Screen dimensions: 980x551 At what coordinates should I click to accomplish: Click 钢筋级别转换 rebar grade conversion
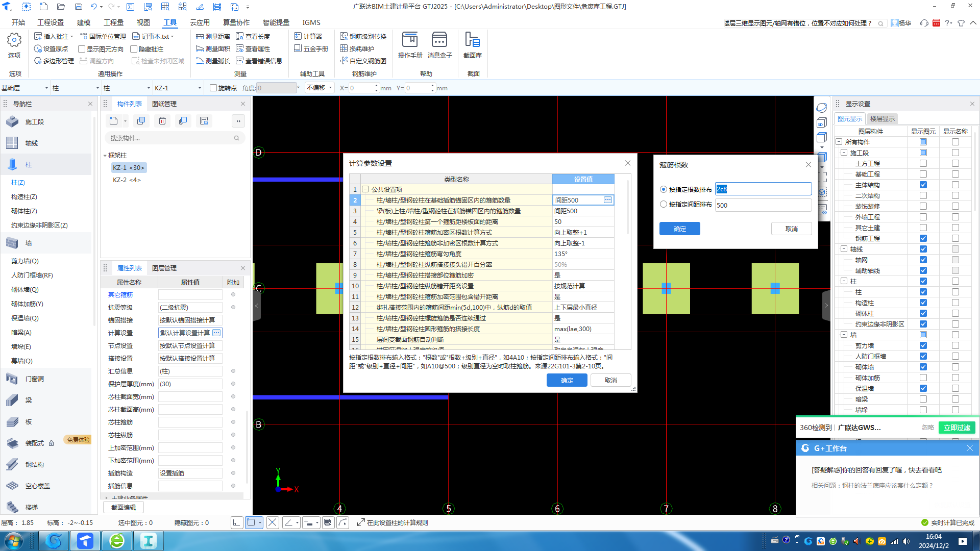[363, 36]
